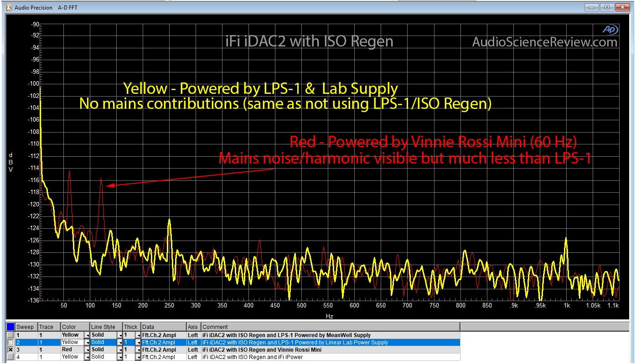Open the Color dropdown for sweep 4 row
Viewport: 636px width, 364px height.
pyautogui.click(x=87, y=357)
